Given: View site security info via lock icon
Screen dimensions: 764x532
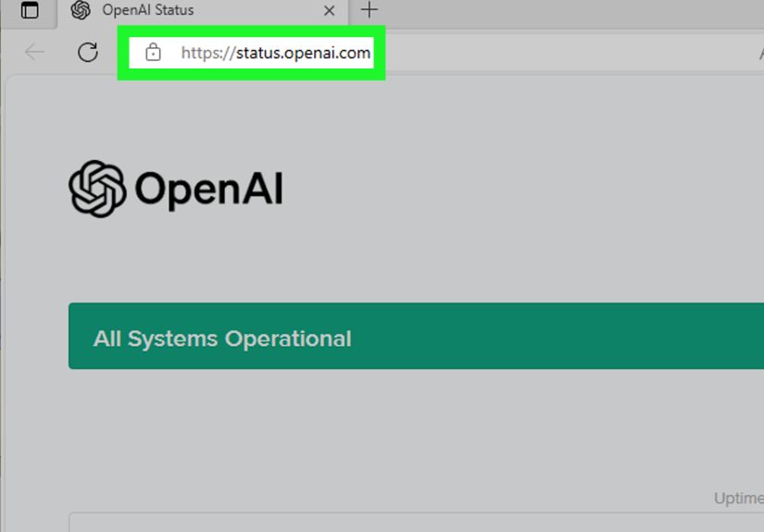Looking at the screenshot, I should pyautogui.click(x=153, y=52).
